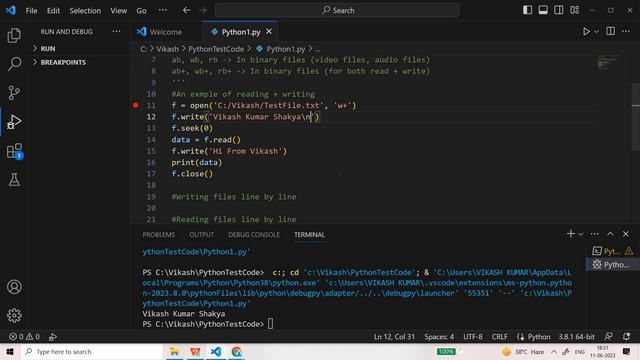This screenshot has width=640, height=360.
Task: Switch to the Welcome tab
Action: pos(165,32)
